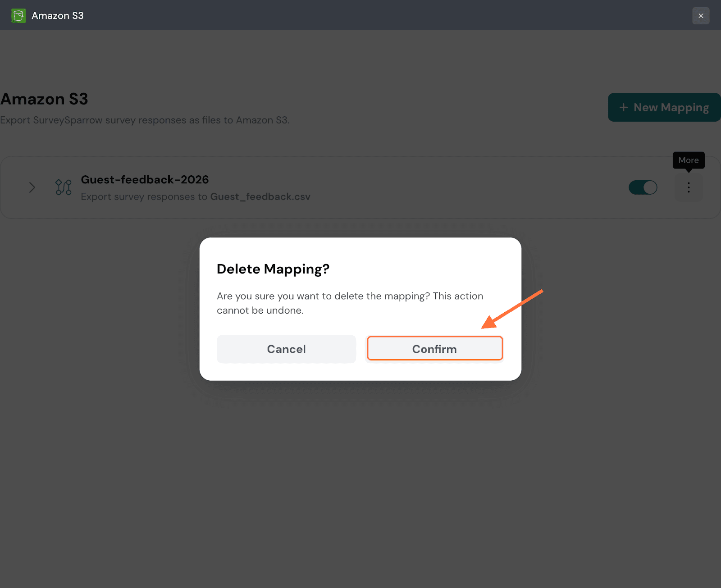Viewport: 721px width, 588px height.
Task: Click the New Mapping button label
Action: click(671, 107)
